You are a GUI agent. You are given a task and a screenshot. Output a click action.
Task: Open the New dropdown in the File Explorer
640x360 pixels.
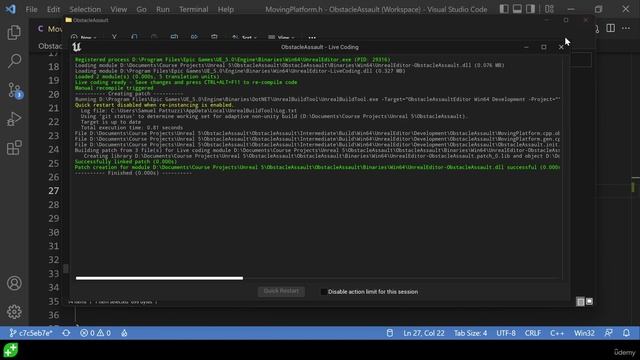(84, 38)
